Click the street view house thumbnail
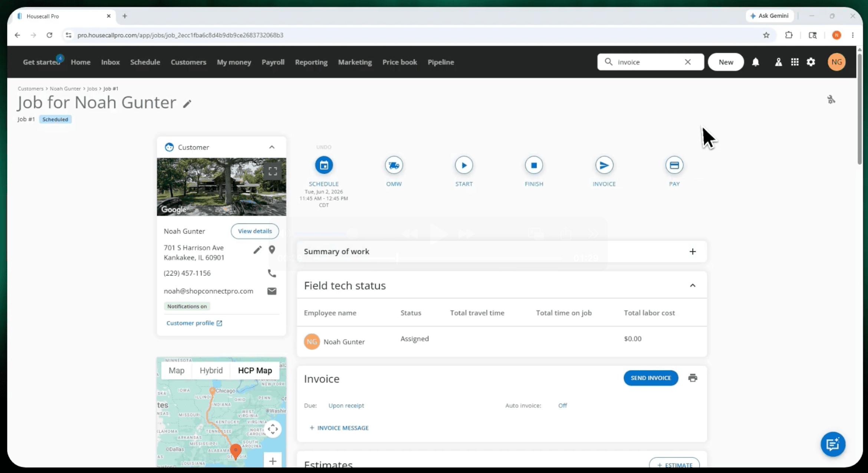The image size is (868, 473). pos(221,187)
